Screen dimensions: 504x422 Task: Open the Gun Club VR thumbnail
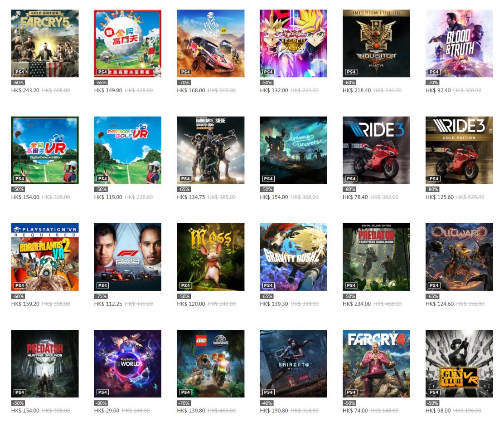point(459,364)
